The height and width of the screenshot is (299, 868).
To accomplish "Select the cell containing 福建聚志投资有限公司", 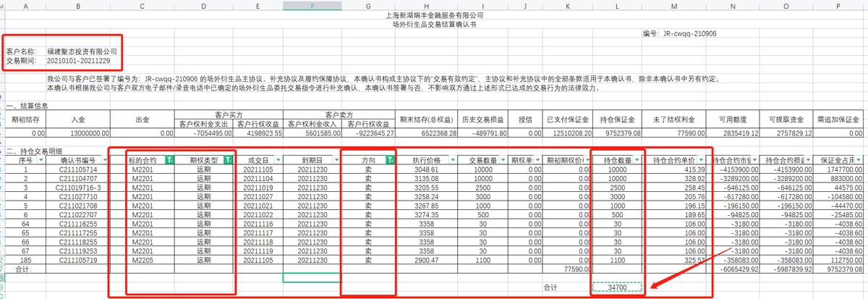I will [82, 51].
